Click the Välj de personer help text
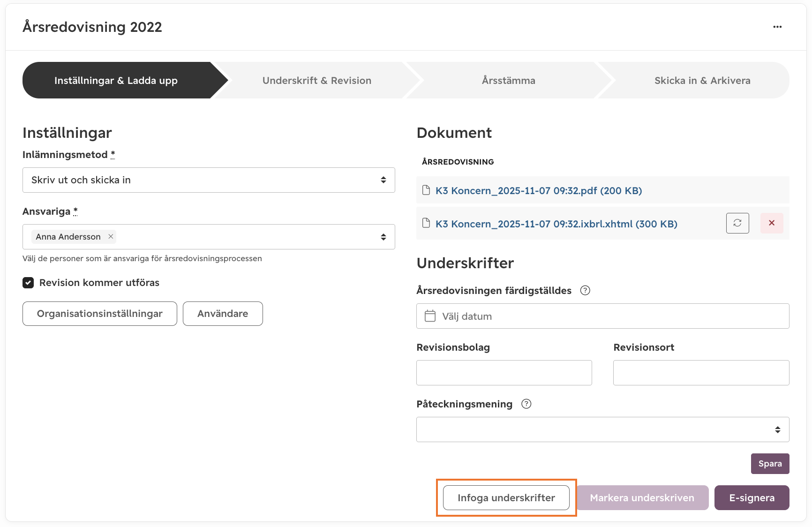This screenshot has height=527, width=812. coord(142,258)
